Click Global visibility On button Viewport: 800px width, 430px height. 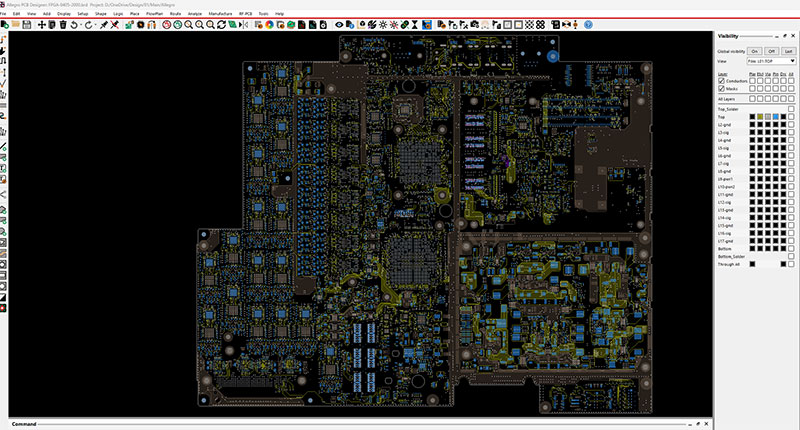tap(755, 52)
